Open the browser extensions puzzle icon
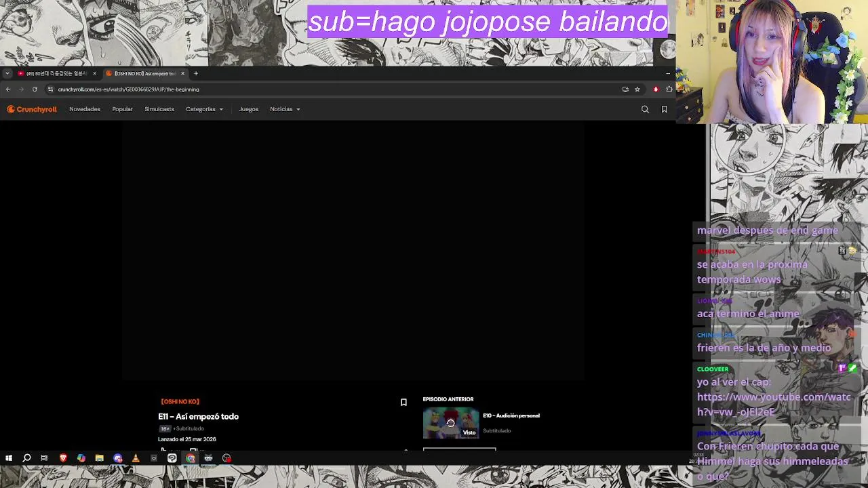The height and width of the screenshot is (488, 868). click(669, 89)
